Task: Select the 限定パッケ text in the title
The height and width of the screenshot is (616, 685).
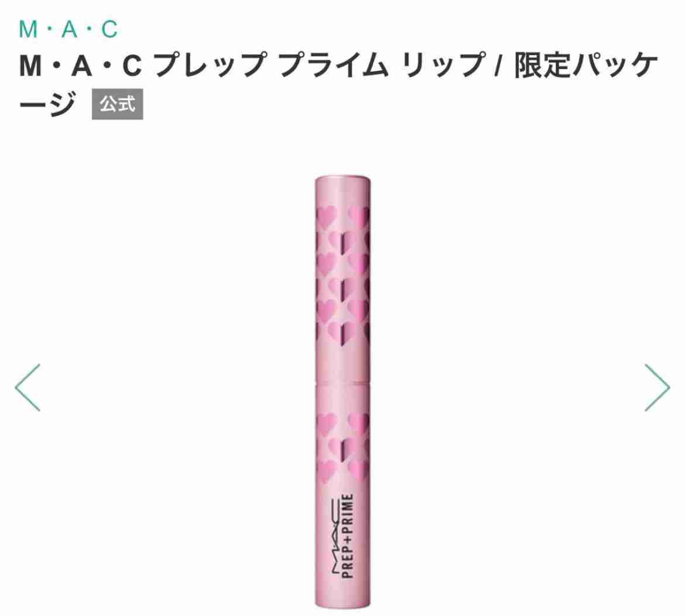Action: 586,64
